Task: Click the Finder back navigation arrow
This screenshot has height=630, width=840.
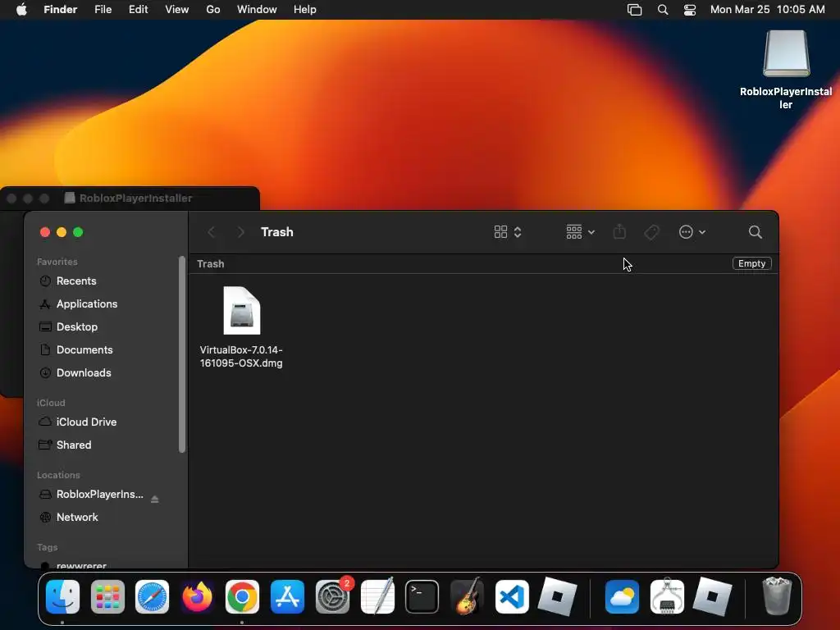Action: [x=211, y=232]
